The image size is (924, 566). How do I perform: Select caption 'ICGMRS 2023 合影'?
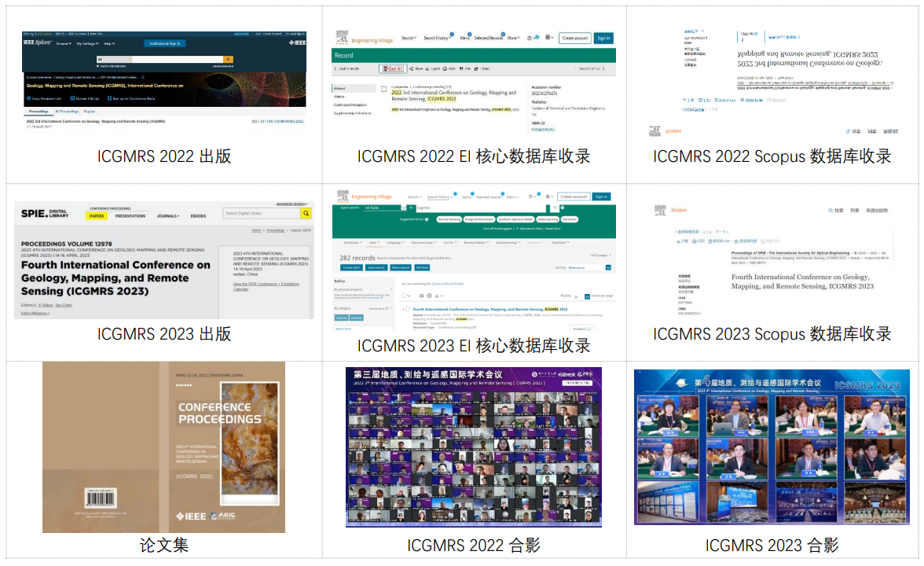(772, 546)
